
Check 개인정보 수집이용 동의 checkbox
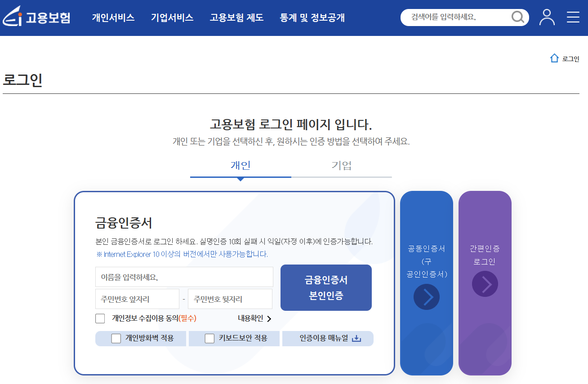[x=100, y=318]
